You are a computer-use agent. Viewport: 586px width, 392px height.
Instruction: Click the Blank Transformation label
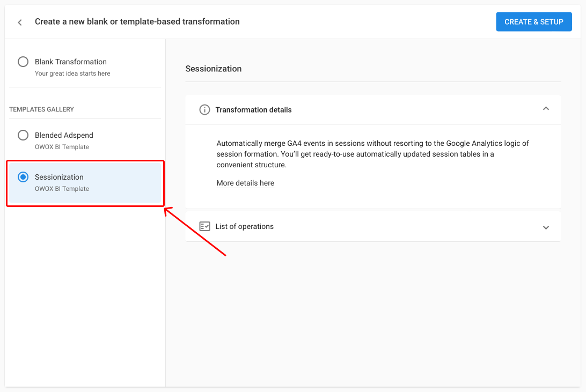point(71,62)
